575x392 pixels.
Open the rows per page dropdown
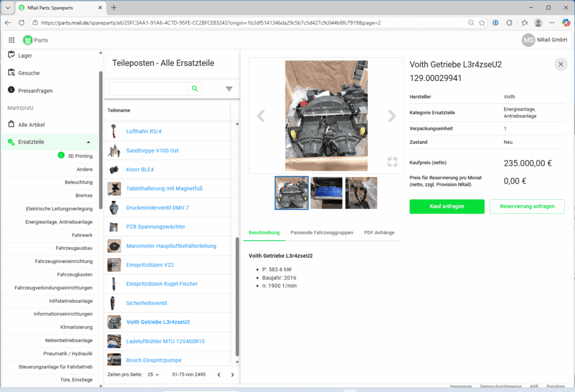coord(153,375)
